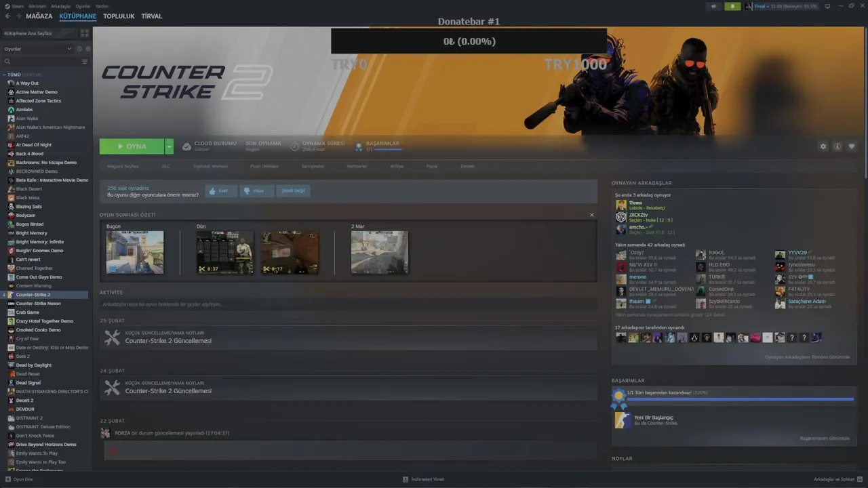Open İndirmeleri Yönet at the bottom
This screenshot has width=868, height=488.
(424, 479)
